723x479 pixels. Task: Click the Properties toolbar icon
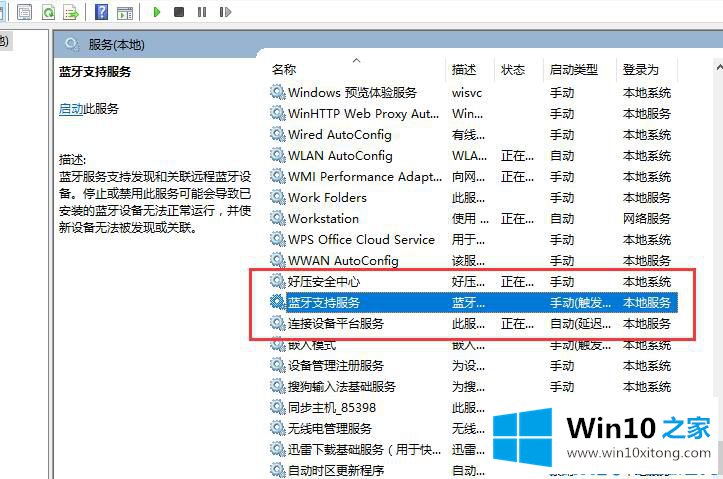click(x=23, y=12)
